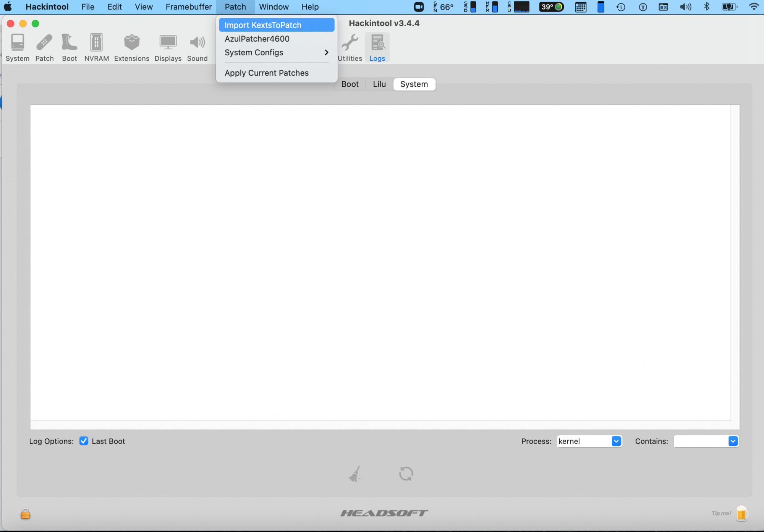This screenshot has height=532, width=764.
Task: Open the battery status menu bar icon
Action: click(x=729, y=7)
